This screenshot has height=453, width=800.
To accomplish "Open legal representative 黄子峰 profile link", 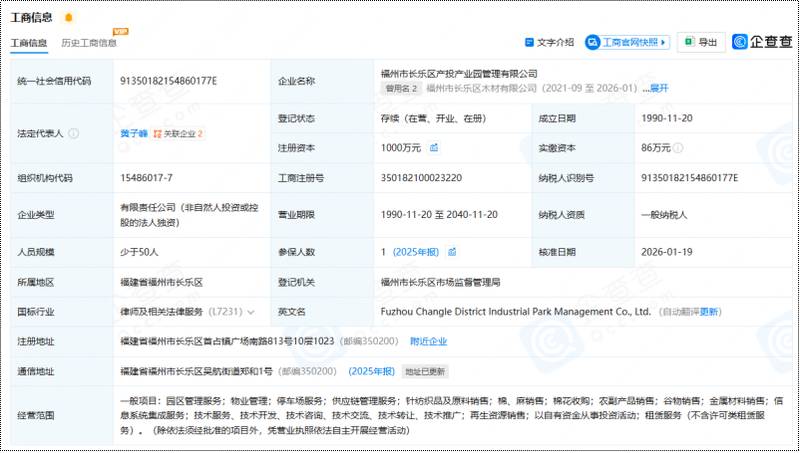I will click(x=134, y=134).
